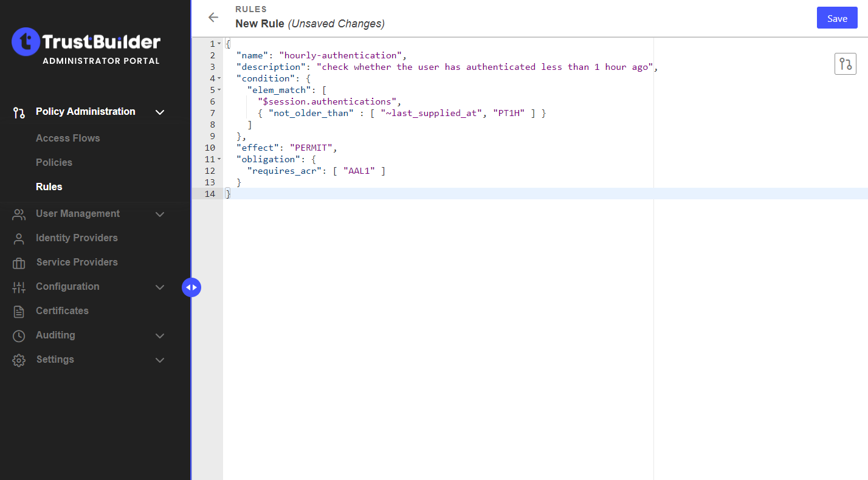Image resolution: width=868 pixels, height=480 pixels.
Task: Click the Service Providers briefcase icon
Action: pos(19,263)
